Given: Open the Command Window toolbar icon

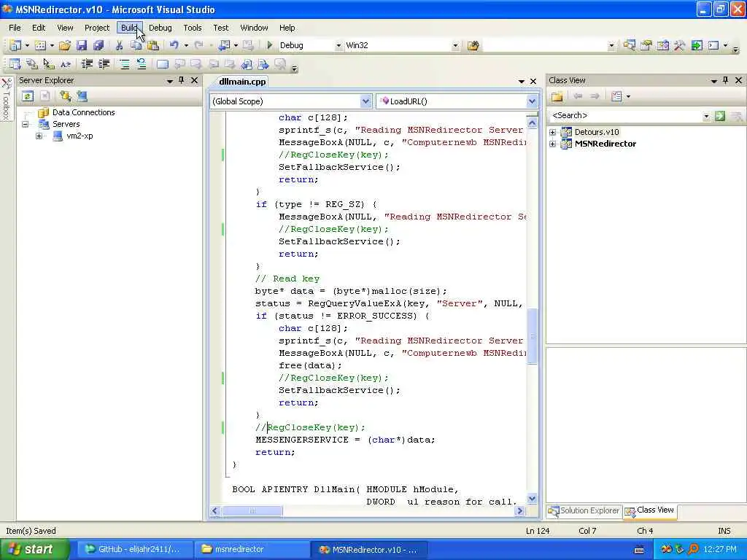Looking at the screenshot, I should tap(713, 45).
